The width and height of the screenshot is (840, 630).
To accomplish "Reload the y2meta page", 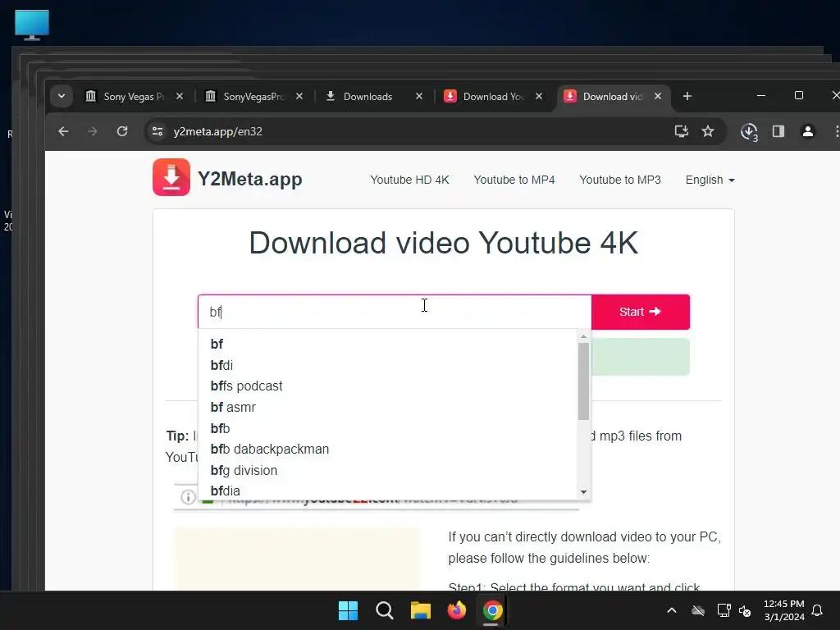I will (x=122, y=131).
